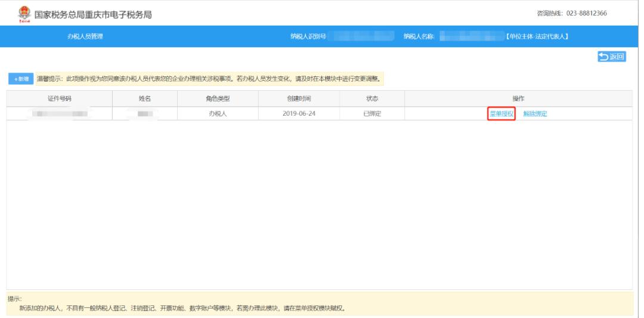Select the 角色类型 column header
The width and height of the screenshot is (644, 318).
(213, 98)
